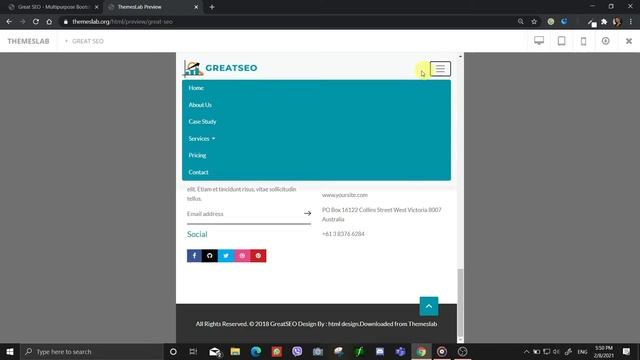The image size is (640, 360).
Task: Click the scroll-to-top arrow button
Action: 429,306
